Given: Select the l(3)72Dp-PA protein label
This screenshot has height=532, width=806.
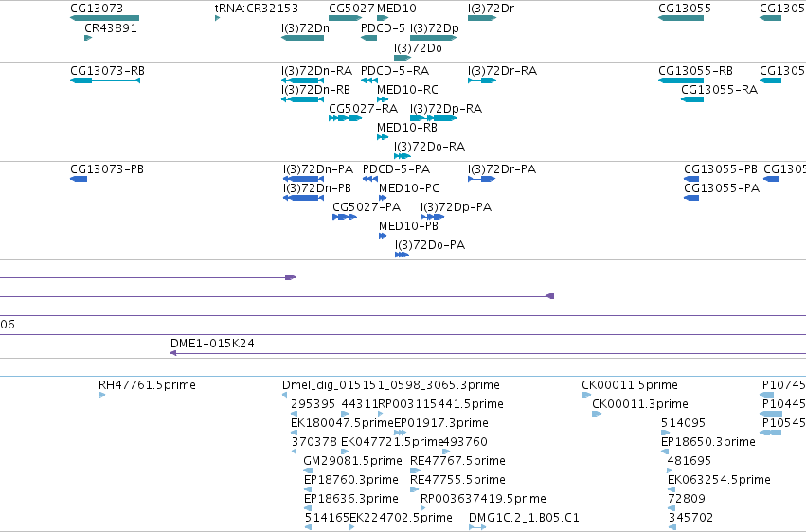Looking at the screenshot, I should (456, 207).
